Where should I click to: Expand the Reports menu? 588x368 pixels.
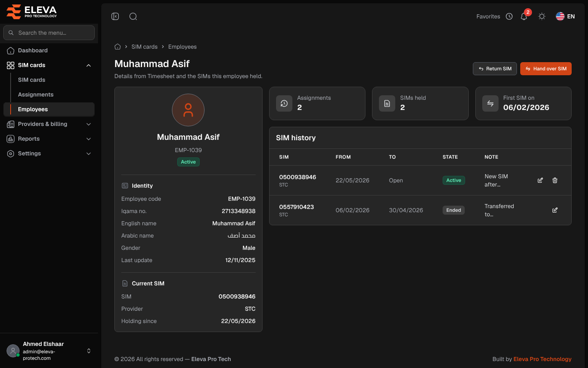tap(49, 139)
